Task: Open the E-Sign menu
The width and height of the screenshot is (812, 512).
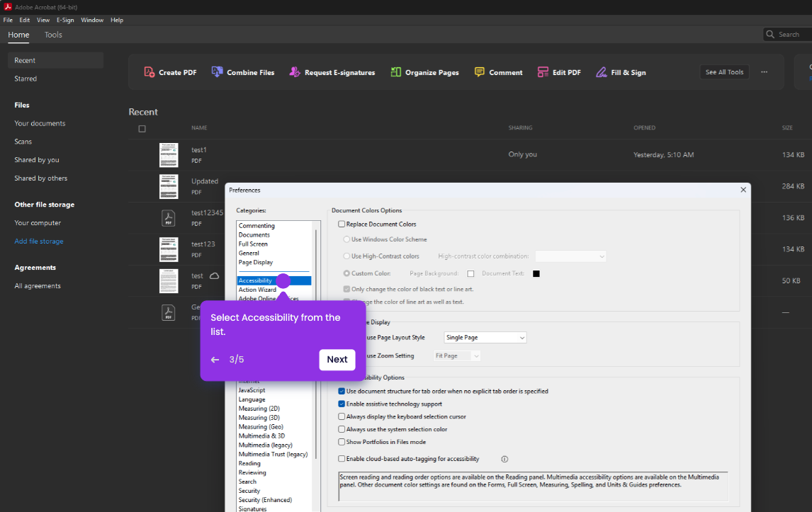Action: click(x=65, y=20)
